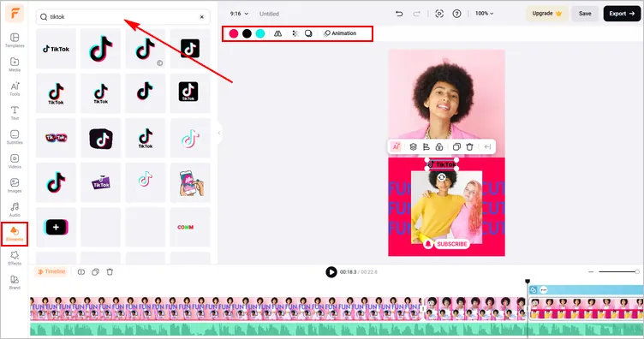Open the Brand kit panel
Screen dimensions: 644x339
[x=15, y=282]
